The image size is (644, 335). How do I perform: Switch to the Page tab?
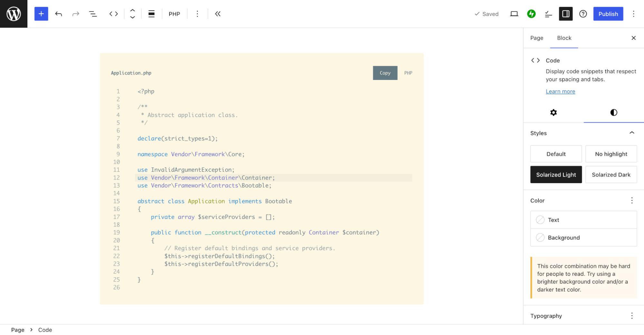point(536,38)
